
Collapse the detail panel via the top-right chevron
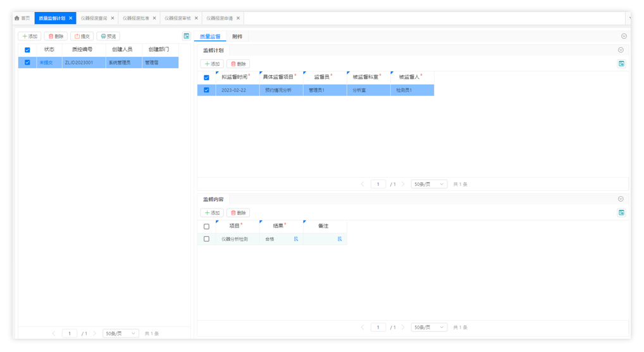tap(624, 36)
